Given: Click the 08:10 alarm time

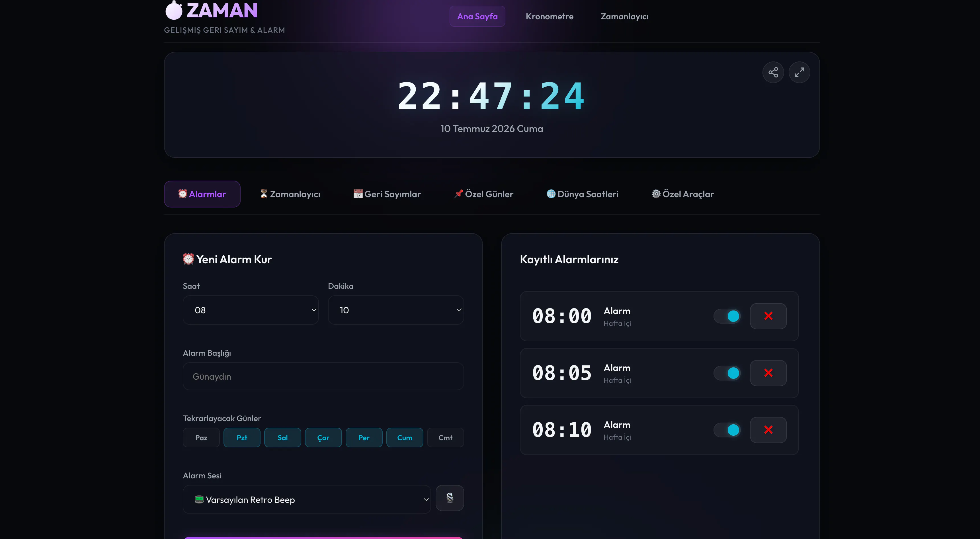Looking at the screenshot, I should click(x=562, y=430).
